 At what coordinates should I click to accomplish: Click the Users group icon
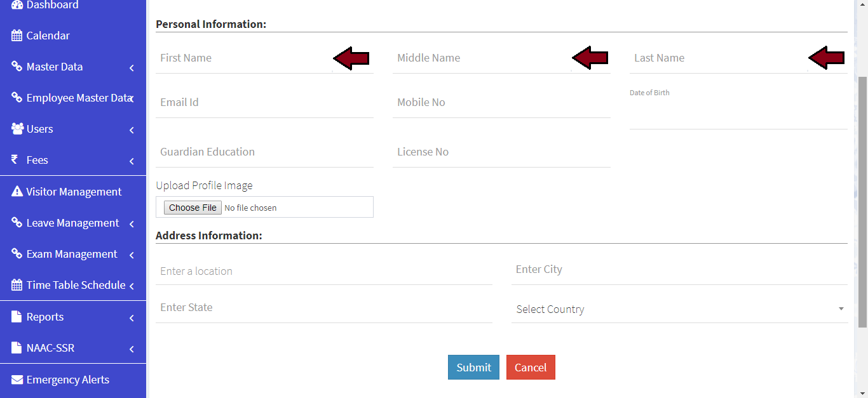(x=17, y=129)
